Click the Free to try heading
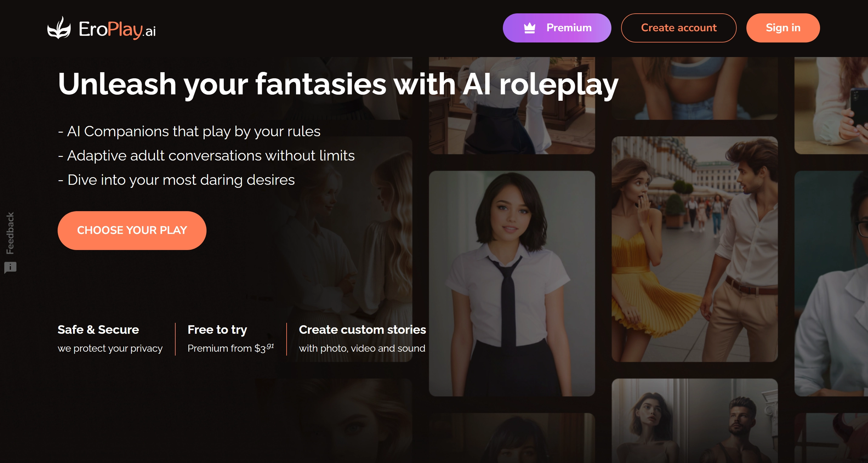Viewport: 868px width, 463px height. tap(217, 330)
